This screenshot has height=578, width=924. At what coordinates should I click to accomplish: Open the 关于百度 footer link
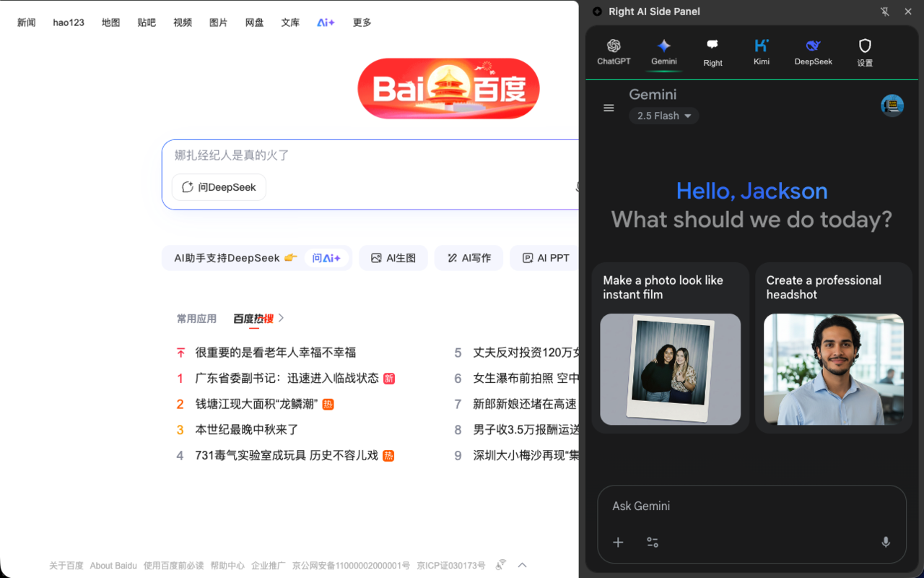[66, 566]
